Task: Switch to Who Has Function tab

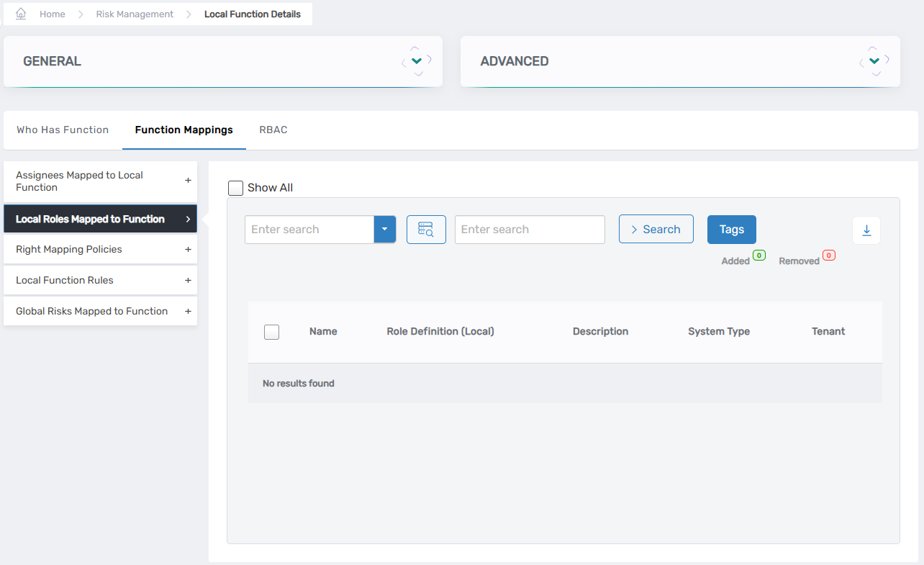Action: tap(63, 130)
